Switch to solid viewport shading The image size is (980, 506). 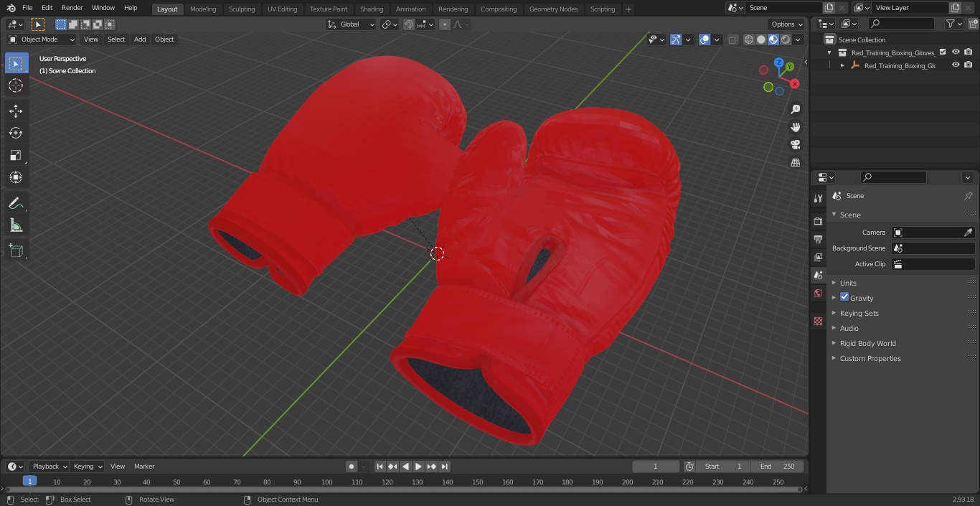click(x=761, y=39)
